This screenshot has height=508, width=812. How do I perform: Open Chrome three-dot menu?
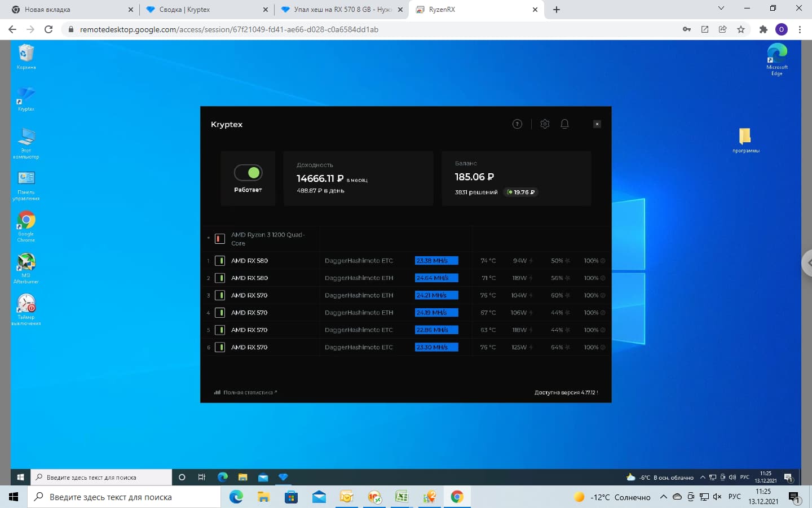coord(800,29)
